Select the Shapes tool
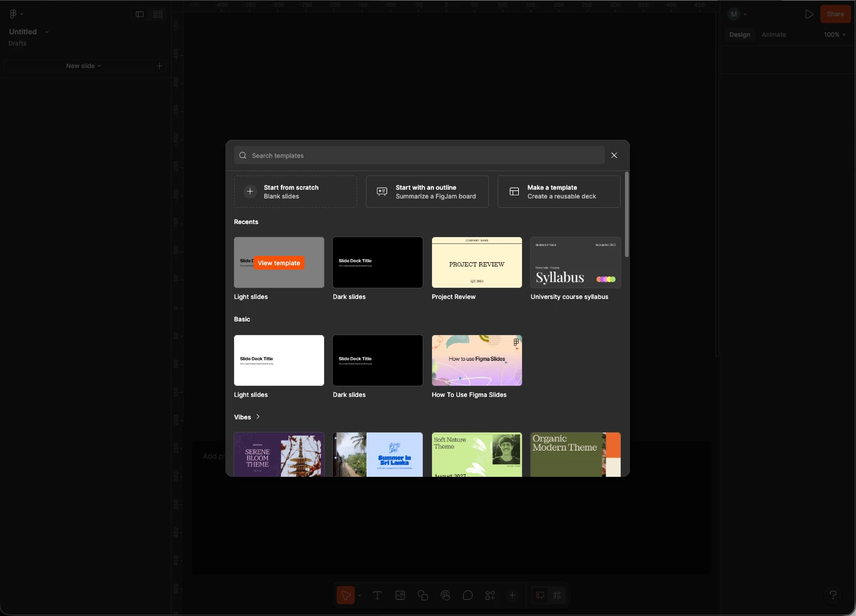856x616 pixels. coord(423,595)
